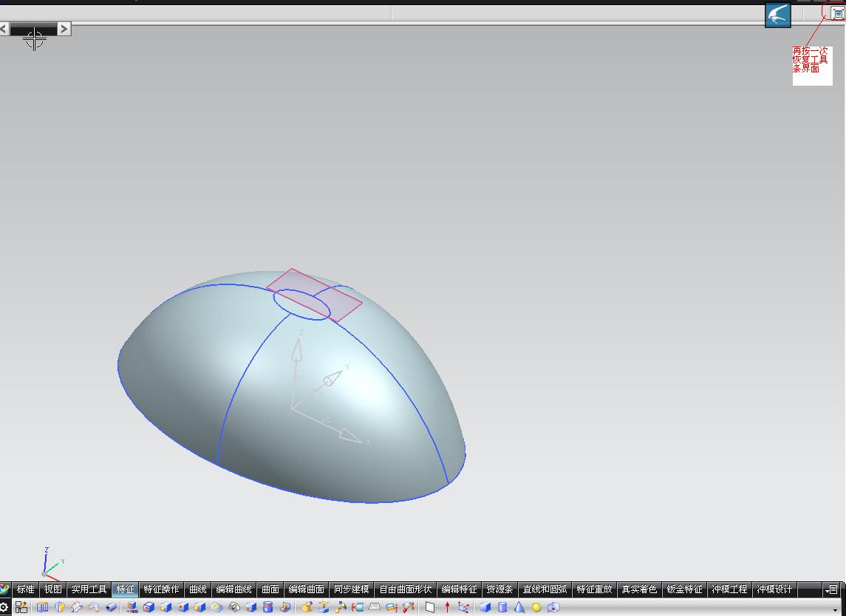Click the icon of a box with red point
The height and width of the screenshot is (616, 846).
[x=553, y=607]
